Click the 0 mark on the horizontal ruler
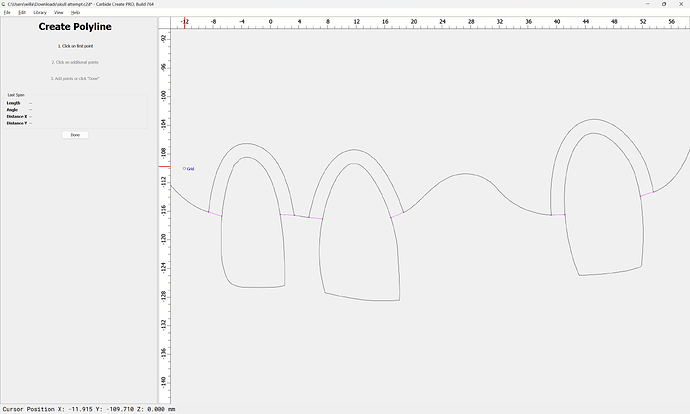The height and width of the screenshot is (414, 690). coord(271,21)
